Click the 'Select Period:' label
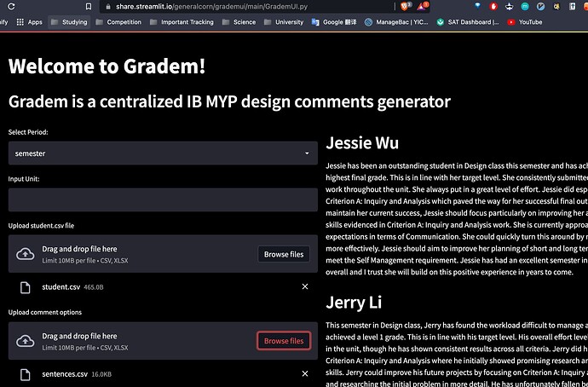 28,132
